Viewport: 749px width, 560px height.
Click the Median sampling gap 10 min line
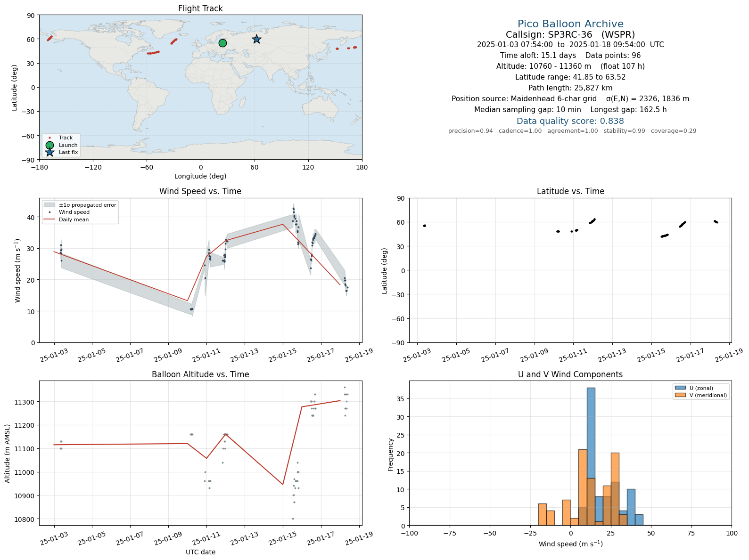coord(570,110)
